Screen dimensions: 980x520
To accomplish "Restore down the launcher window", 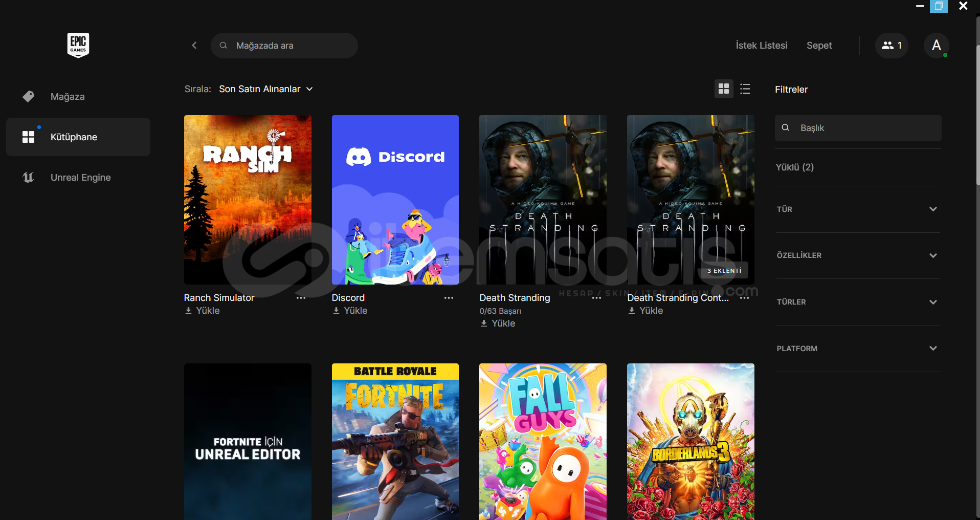I will pyautogui.click(x=939, y=6).
